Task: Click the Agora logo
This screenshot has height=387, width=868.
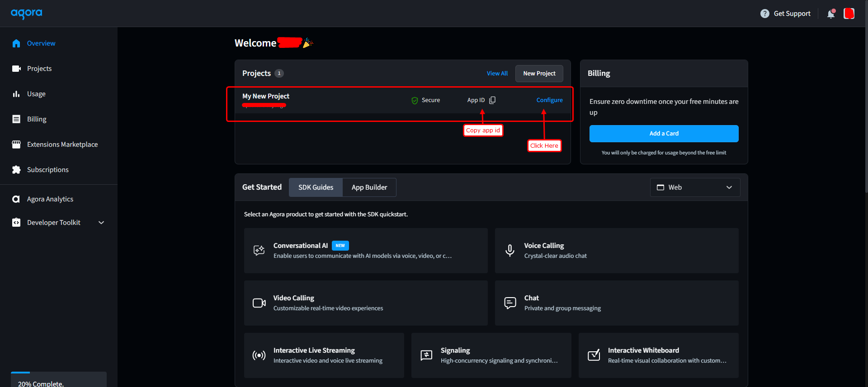Action: click(27, 14)
